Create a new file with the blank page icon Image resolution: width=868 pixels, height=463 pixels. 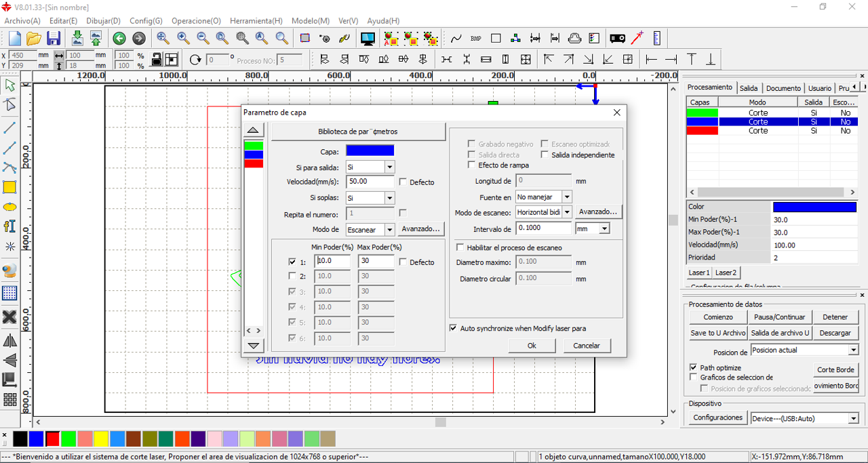[14, 39]
